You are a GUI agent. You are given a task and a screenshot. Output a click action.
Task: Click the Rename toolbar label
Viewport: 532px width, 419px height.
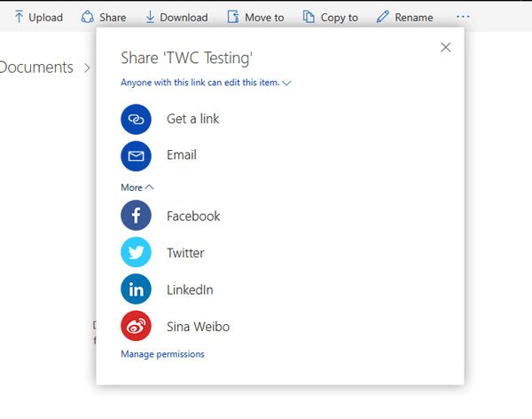coord(414,18)
